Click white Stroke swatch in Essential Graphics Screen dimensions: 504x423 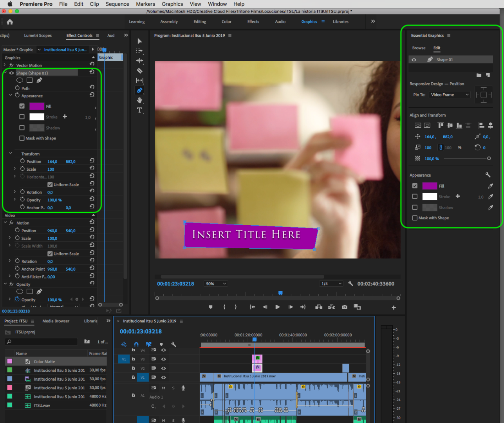pyautogui.click(x=430, y=197)
